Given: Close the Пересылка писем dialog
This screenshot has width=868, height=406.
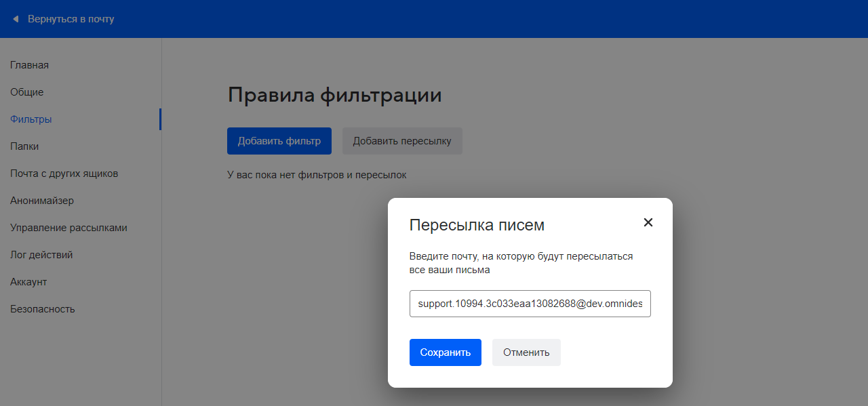Looking at the screenshot, I should (648, 222).
